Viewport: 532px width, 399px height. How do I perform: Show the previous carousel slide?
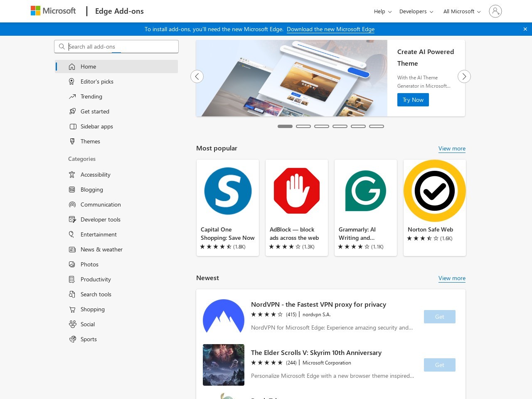pyautogui.click(x=197, y=76)
